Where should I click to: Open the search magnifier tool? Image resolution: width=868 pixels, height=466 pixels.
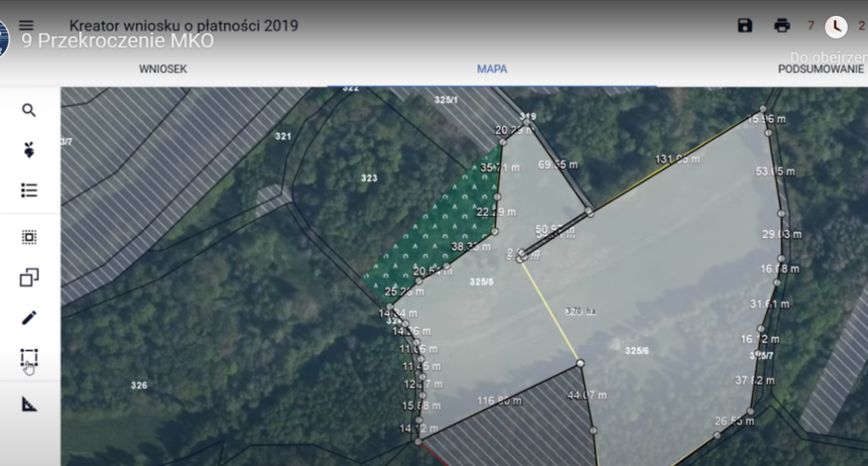point(29,110)
